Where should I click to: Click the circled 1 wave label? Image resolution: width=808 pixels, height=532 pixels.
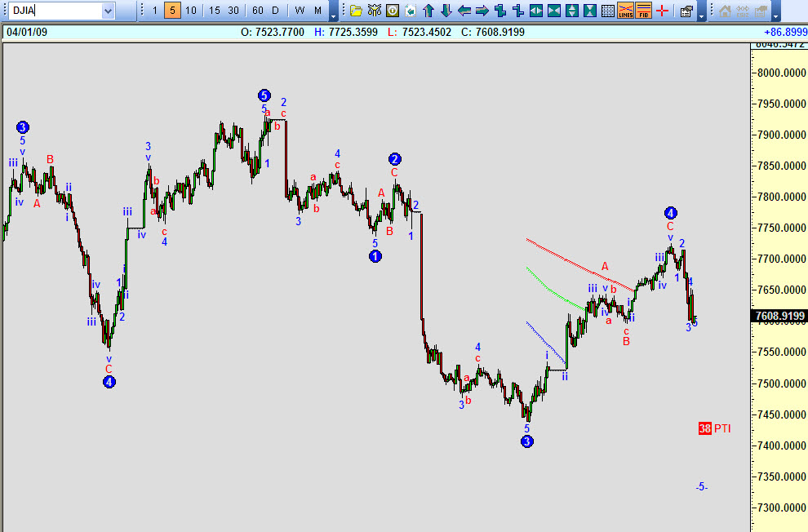click(375, 256)
